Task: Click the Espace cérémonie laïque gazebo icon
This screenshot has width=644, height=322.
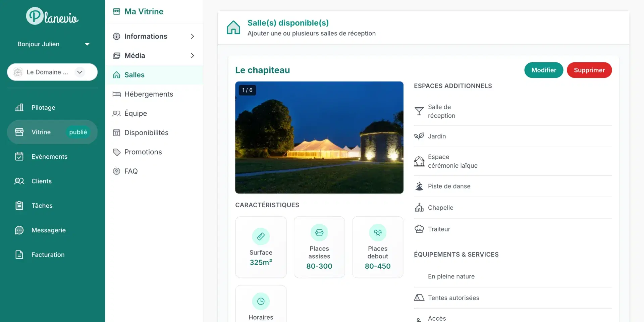Action: point(419,161)
